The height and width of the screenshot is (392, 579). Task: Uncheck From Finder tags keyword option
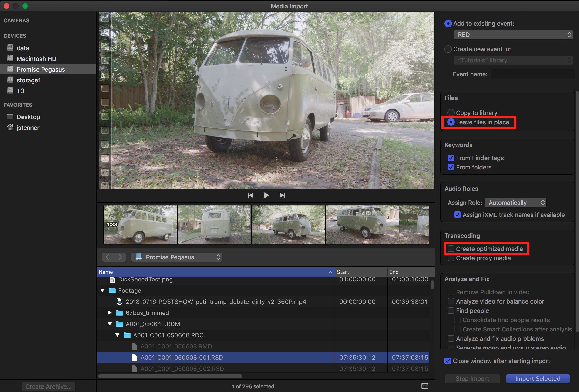pyautogui.click(x=451, y=158)
